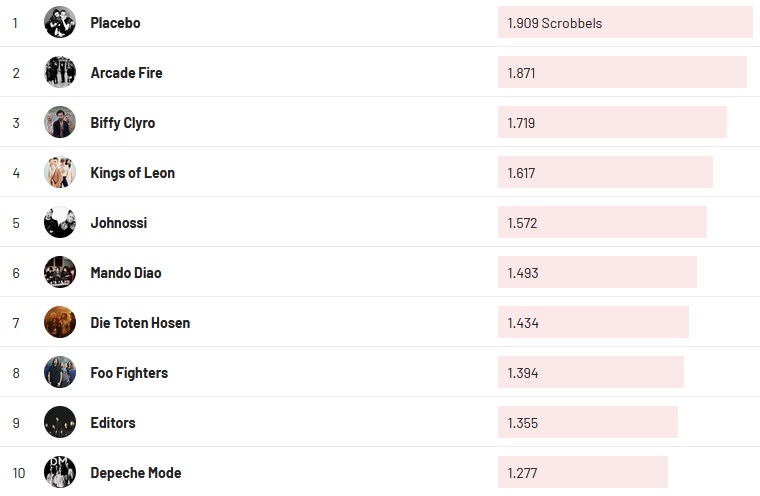The width and height of the screenshot is (760, 496).
Task: Open the Arcade Fire artist link
Action: (x=126, y=73)
